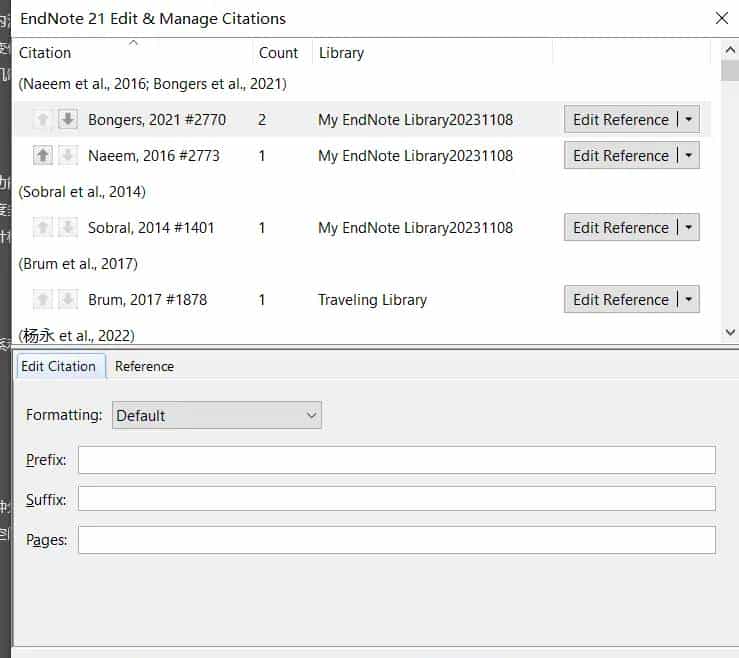
Task: Expand Edit Reference menu arrow for Brum
Action: point(689,300)
